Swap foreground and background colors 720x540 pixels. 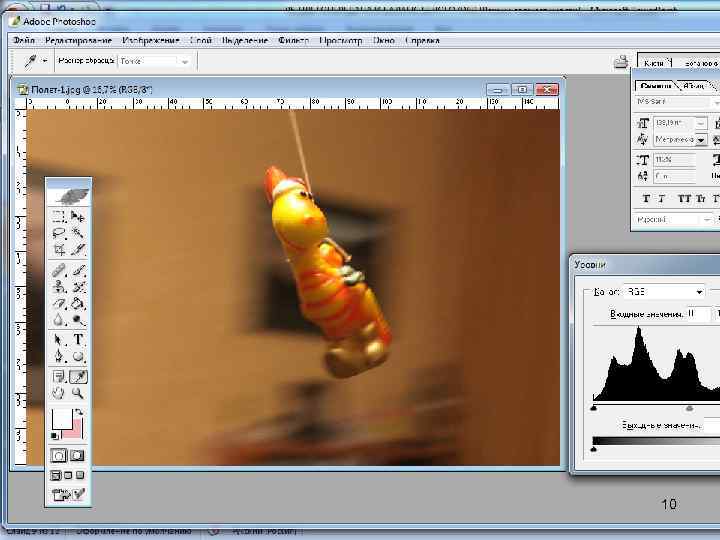tap(79, 412)
